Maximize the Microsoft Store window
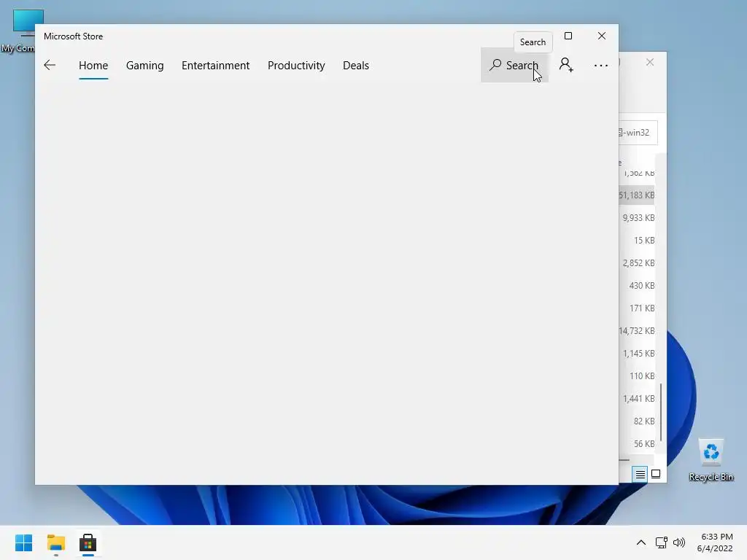747x560 pixels. 568,36
